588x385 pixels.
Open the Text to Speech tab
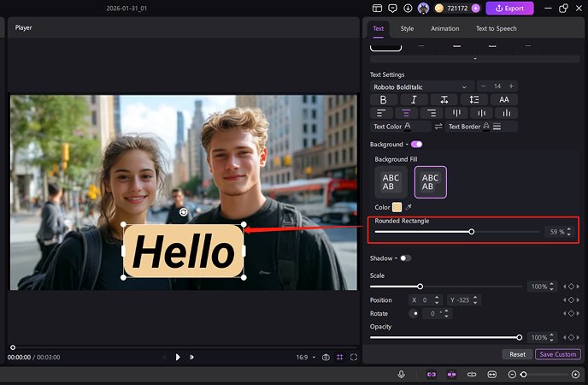coord(496,28)
